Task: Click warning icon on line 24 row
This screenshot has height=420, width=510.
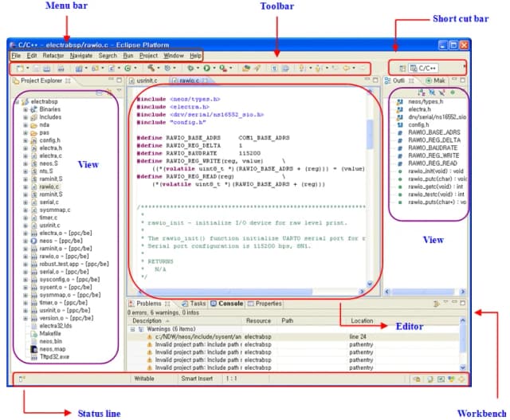Action: point(149,336)
